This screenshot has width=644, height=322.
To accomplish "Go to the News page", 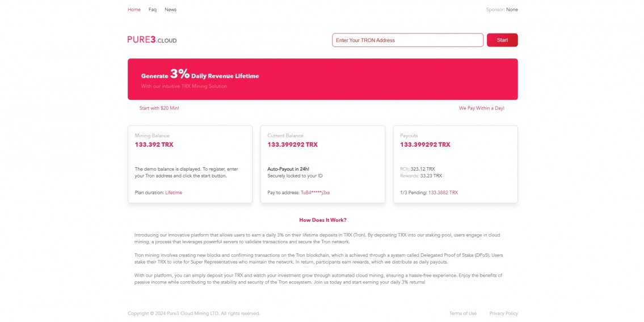I will point(170,10).
